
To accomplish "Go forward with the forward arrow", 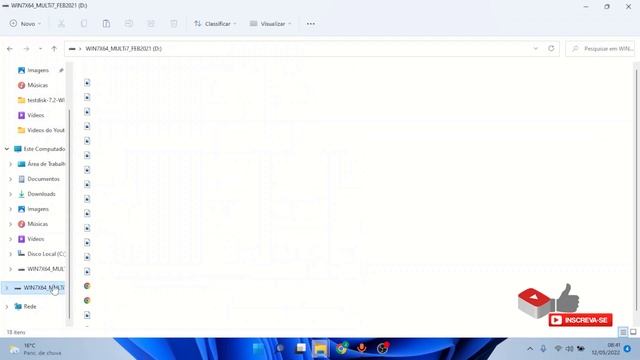I will (x=26, y=49).
